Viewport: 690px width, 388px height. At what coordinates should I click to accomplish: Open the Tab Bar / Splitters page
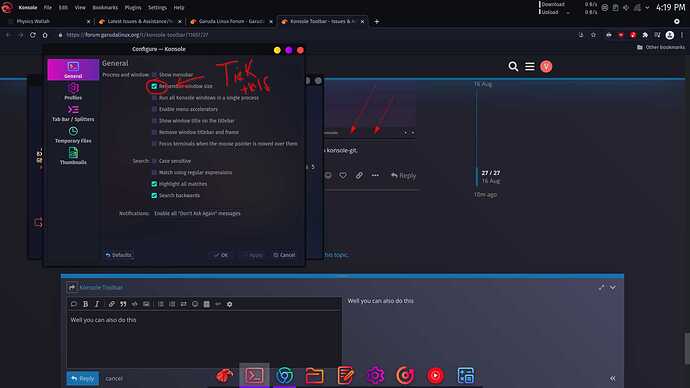point(73,113)
